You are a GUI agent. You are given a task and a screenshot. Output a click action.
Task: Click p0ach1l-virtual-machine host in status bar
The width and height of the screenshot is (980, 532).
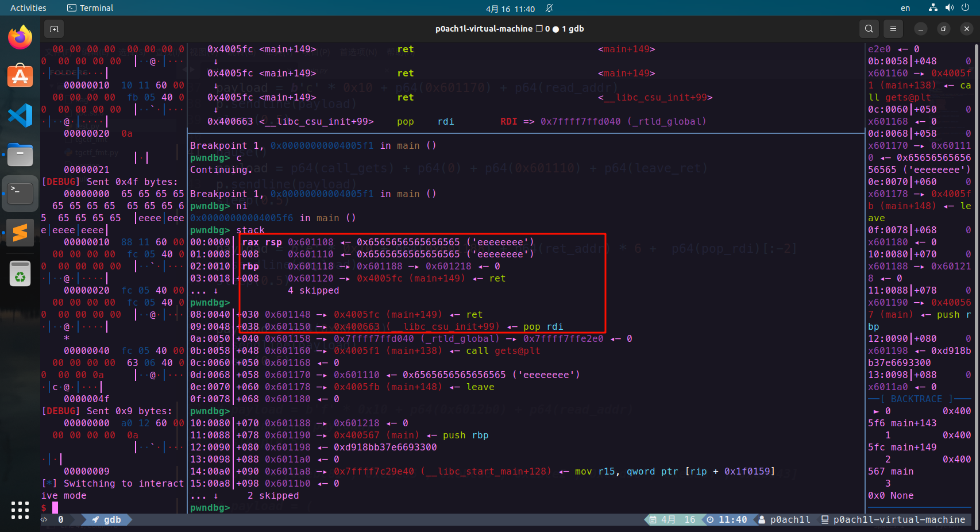click(893, 519)
